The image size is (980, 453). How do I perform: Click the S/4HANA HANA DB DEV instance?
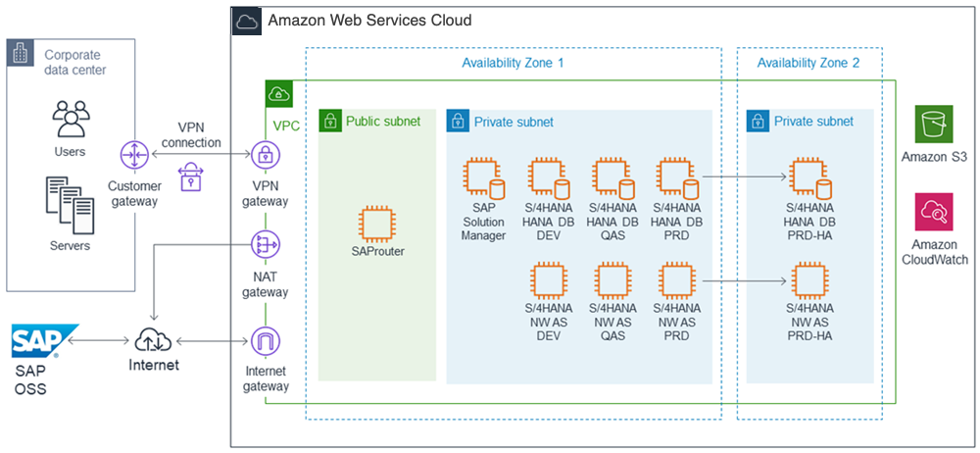point(547,177)
